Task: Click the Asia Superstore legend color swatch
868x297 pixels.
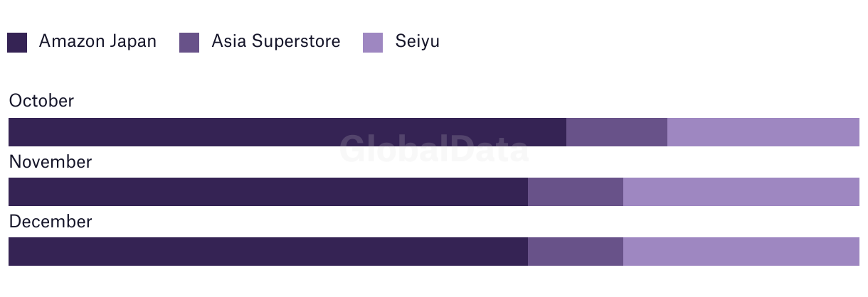Action: click(x=189, y=42)
